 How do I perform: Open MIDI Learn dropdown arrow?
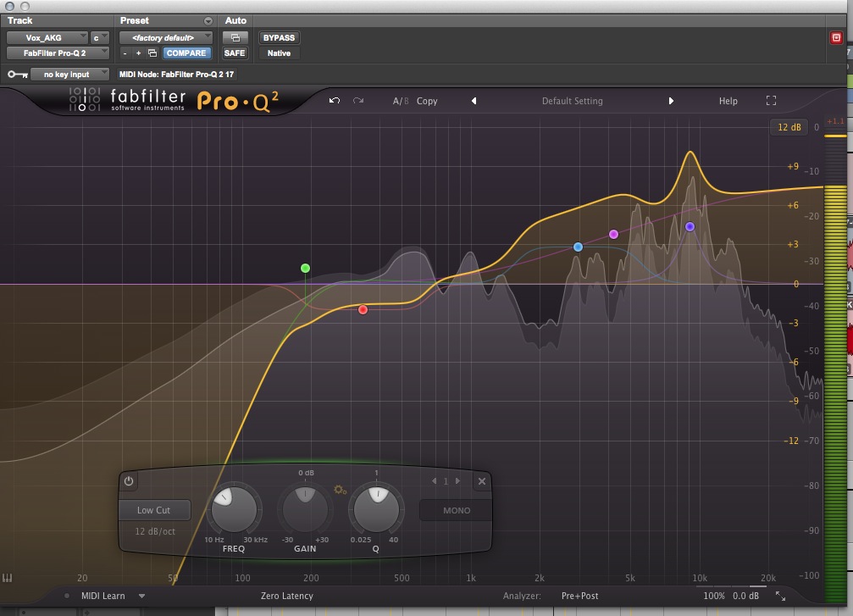point(141,596)
